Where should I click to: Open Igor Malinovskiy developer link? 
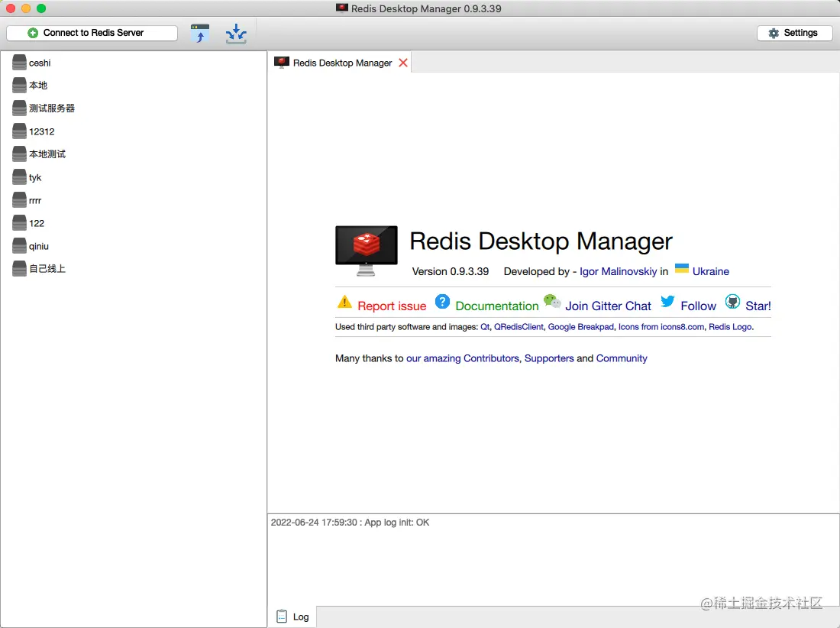click(x=618, y=271)
